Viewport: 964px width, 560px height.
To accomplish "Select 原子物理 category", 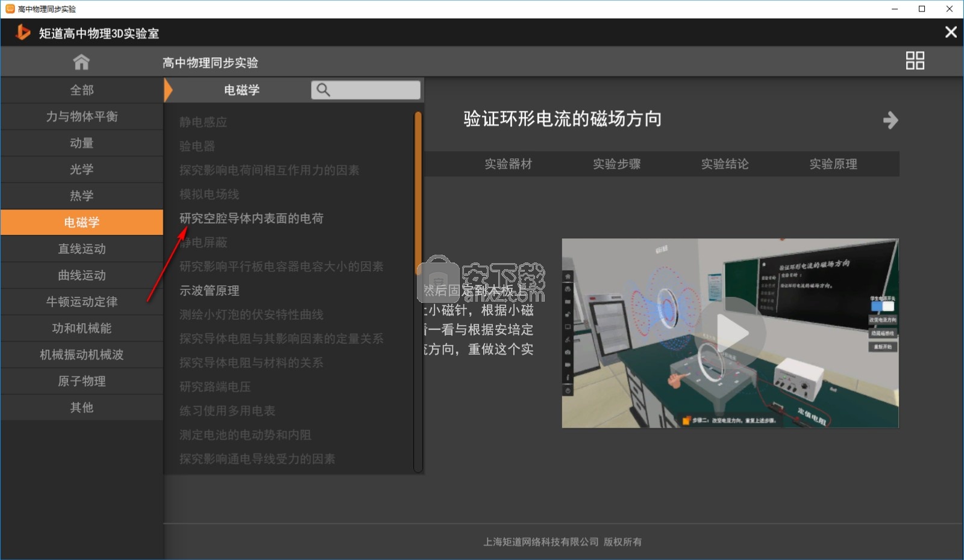I will pyautogui.click(x=82, y=381).
